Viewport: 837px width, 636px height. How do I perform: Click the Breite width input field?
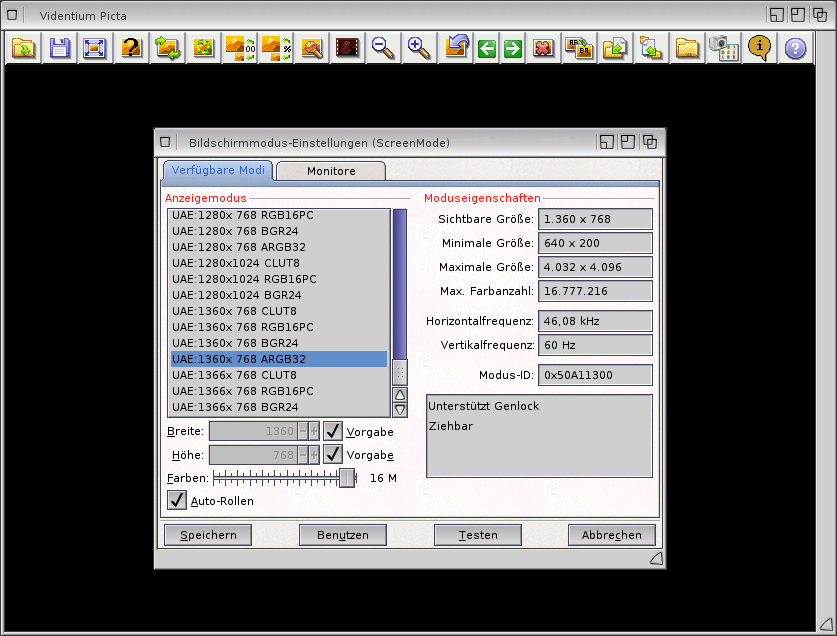pos(253,431)
